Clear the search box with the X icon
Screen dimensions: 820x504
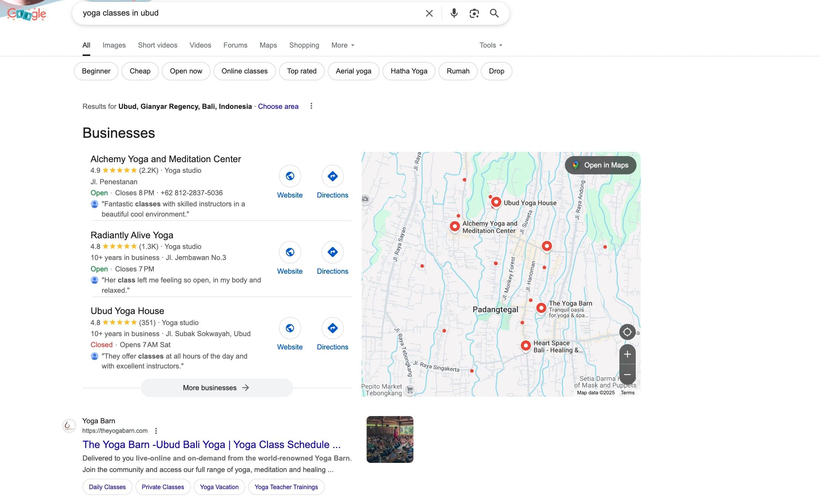429,13
